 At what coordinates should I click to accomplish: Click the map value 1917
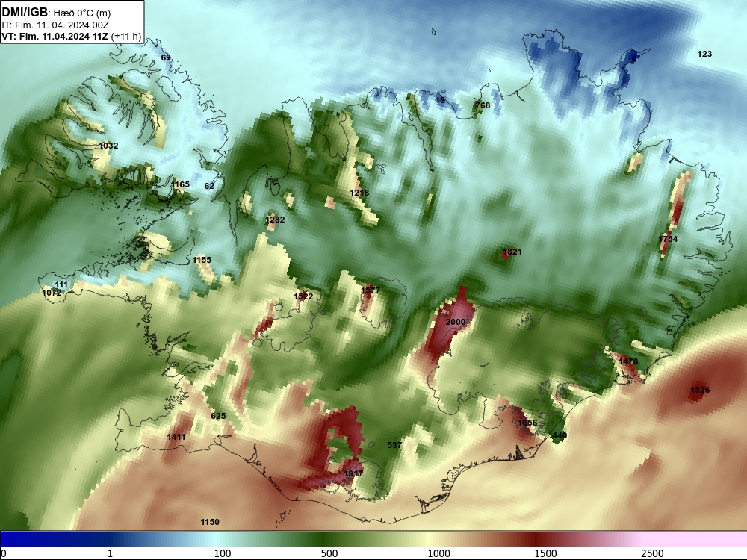tap(353, 473)
